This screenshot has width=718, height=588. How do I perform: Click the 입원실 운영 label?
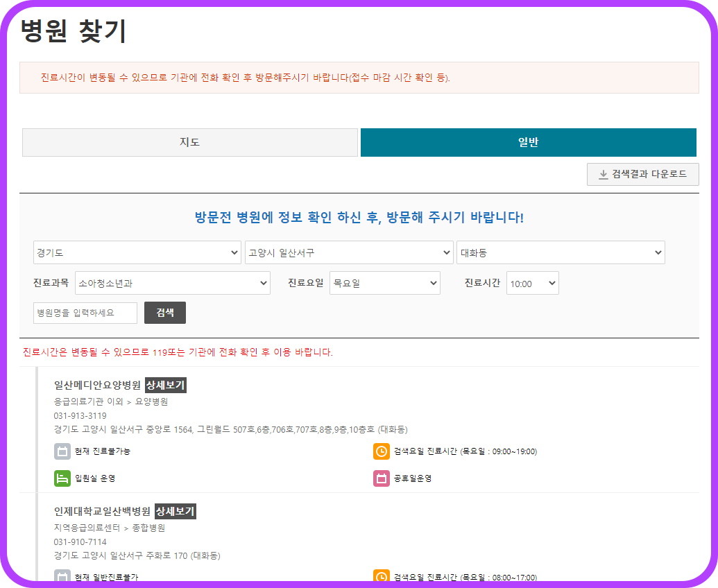(x=95, y=478)
